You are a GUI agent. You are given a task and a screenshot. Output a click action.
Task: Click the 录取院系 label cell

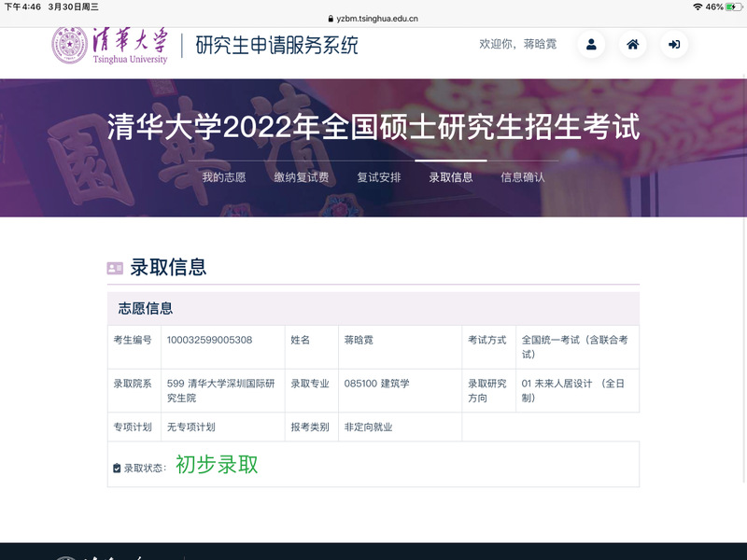[x=134, y=390]
